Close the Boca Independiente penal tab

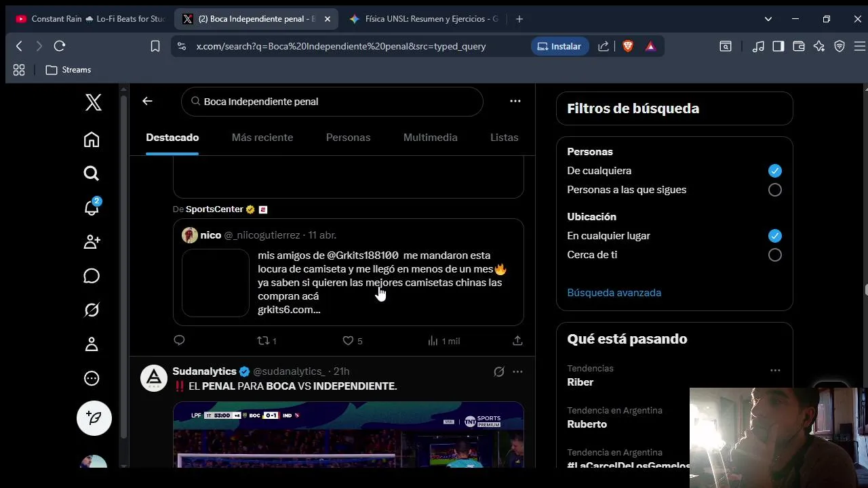(328, 19)
